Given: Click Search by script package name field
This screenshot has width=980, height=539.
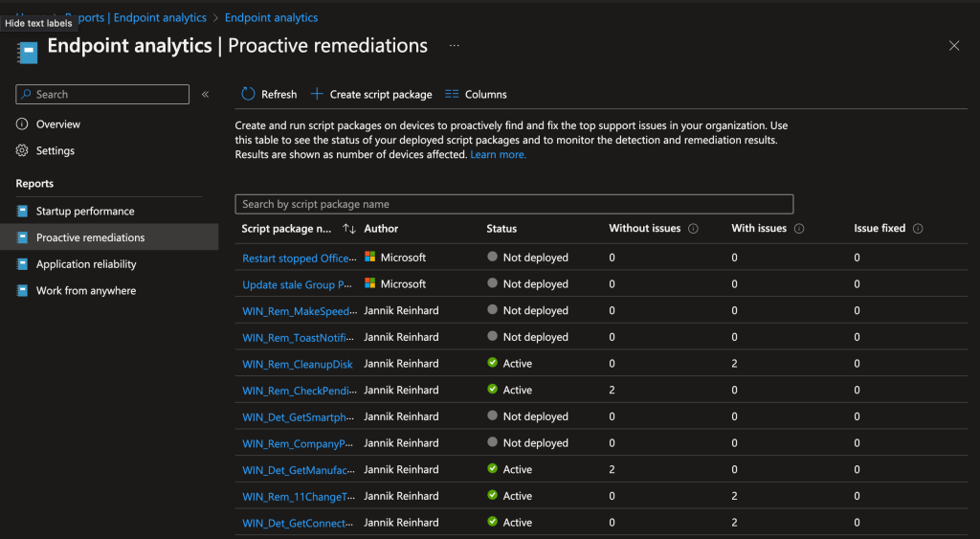Looking at the screenshot, I should tap(514, 204).
